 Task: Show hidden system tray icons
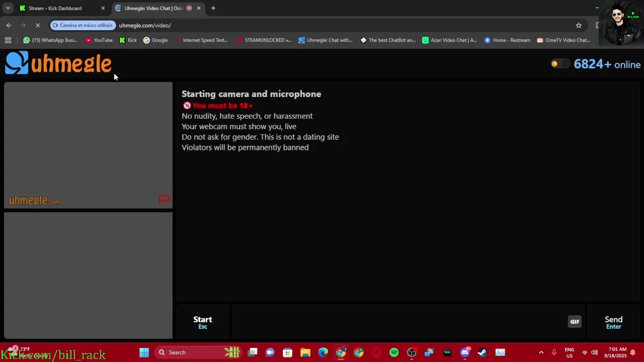click(541, 352)
